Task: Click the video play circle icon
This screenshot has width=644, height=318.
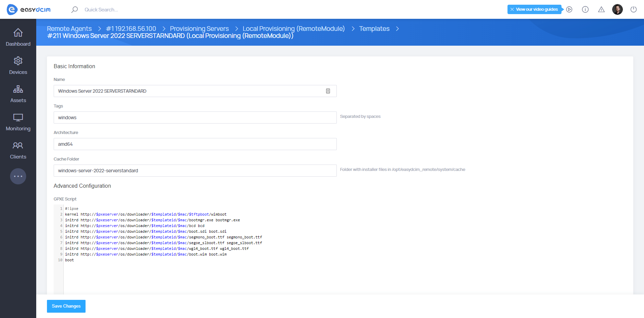Action: pos(569,9)
